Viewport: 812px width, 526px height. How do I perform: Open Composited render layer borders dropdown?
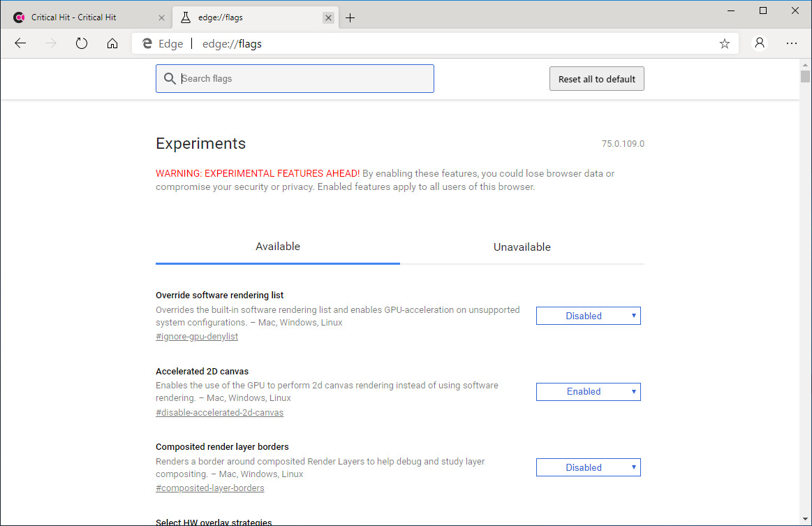tap(588, 467)
